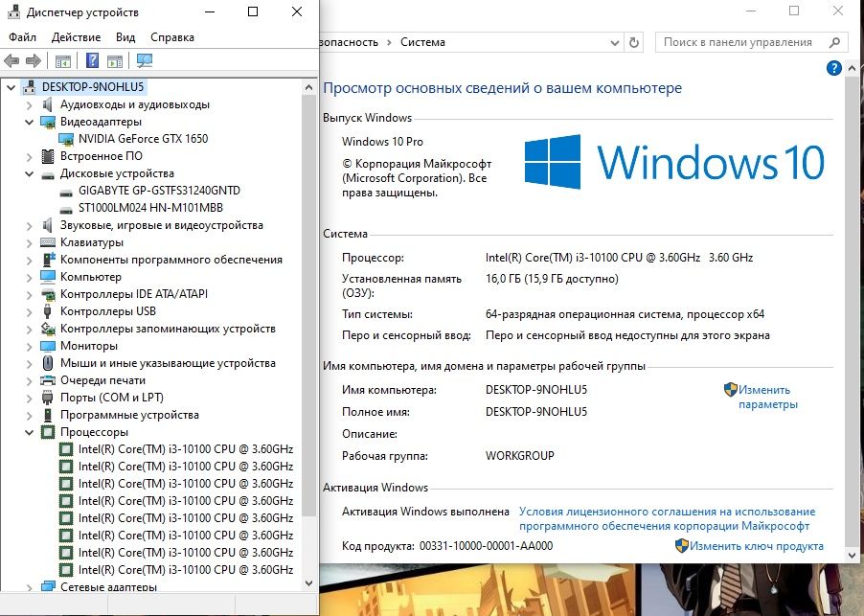Viewport: 864px width, 616px height.
Task: Click the Аудиовходы и аудиовыходы speaker icon
Action: click(x=48, y=104)
